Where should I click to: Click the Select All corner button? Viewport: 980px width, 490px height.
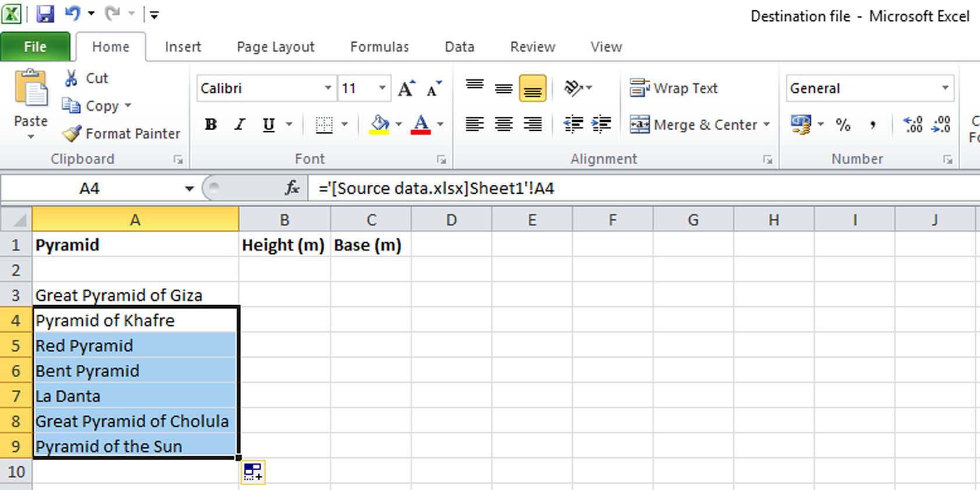(x=16, y=220)
